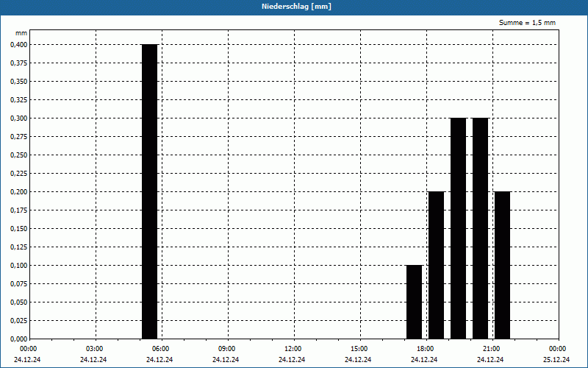Select the 12:00 time label
Image resolution: width=588 pixels, height=368 pixels.
coord(293,349)
